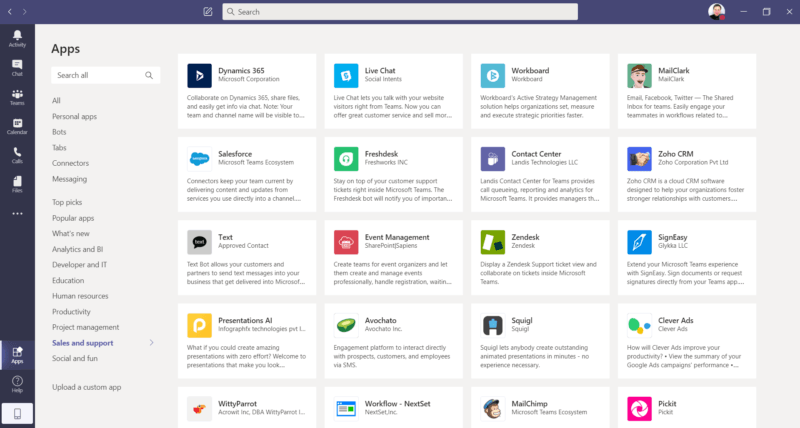This screenshot has height=428, width=800.
Task: Click the Workflow - NextSet app icon
Action: coord(346,409)
